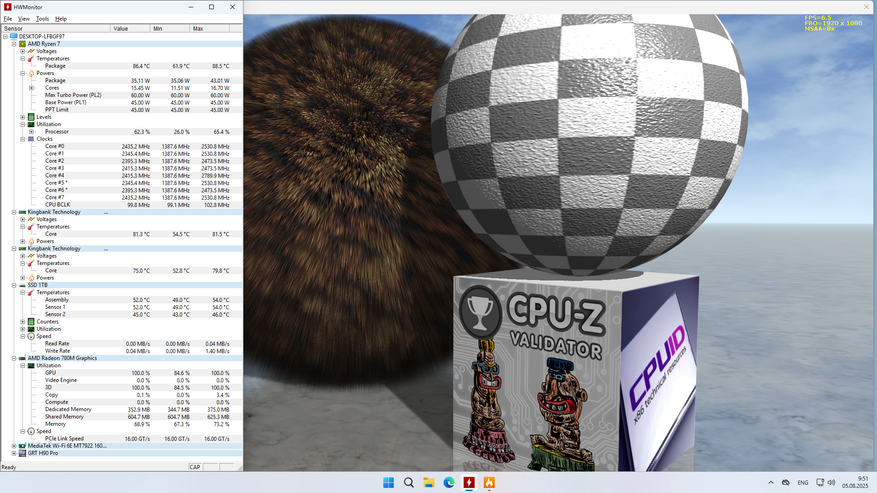This screenshot has width=877, height=493.
Task: Open File Explorer from the taskbar
Action: click(429, 482)
